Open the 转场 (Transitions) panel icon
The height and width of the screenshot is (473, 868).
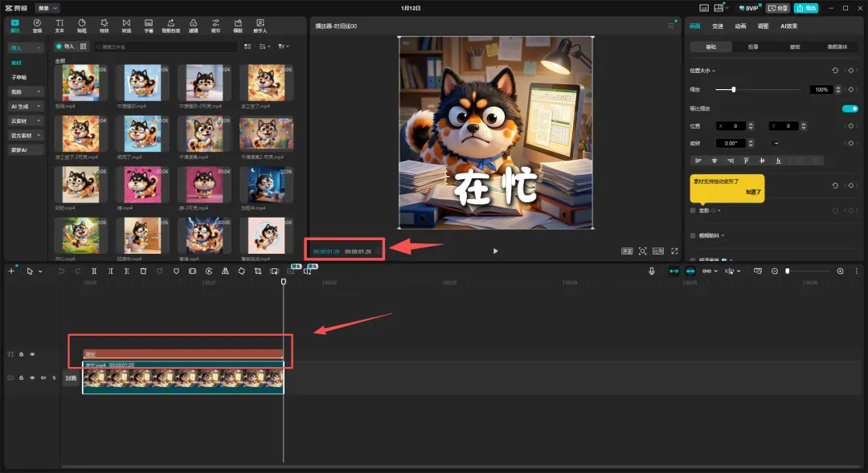tap(126, 26)
